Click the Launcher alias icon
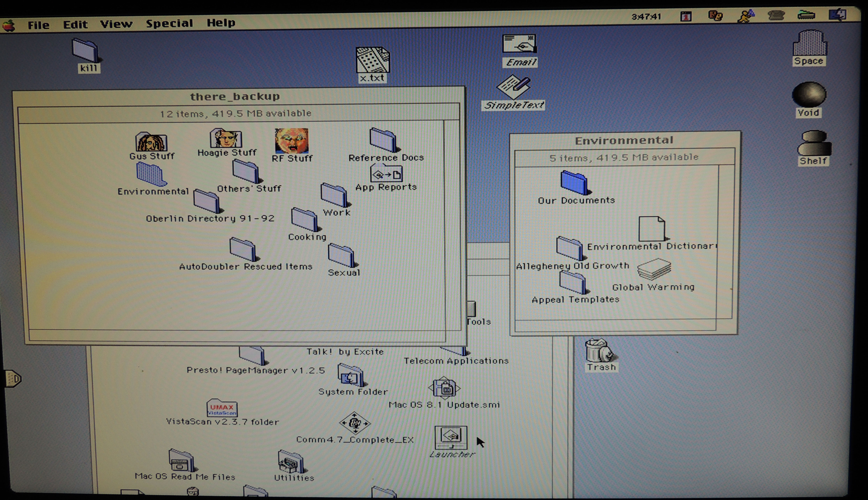The image size is (868, 500). pyautogui.click(x=451, y=437)
